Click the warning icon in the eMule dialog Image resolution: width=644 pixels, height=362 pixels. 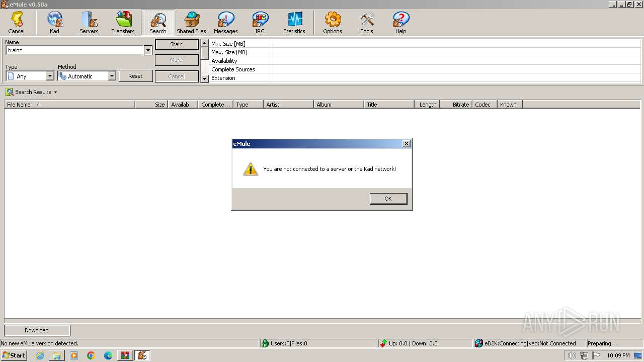coord(250,169)
